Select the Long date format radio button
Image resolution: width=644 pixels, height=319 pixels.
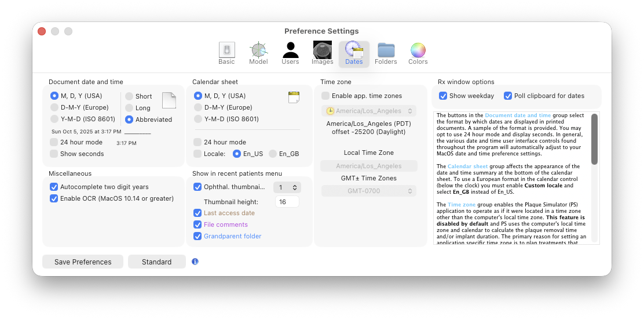click(x=129, y=108)
